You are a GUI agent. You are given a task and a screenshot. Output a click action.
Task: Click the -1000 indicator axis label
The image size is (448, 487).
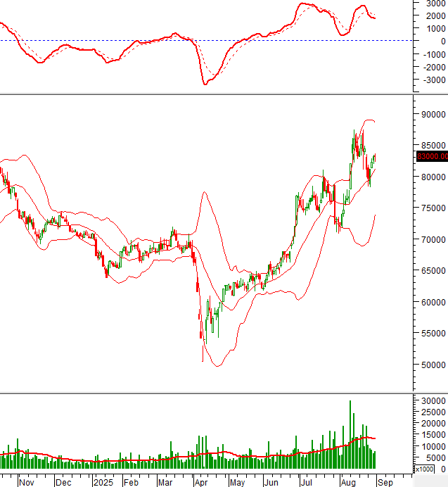click(435, 55)
